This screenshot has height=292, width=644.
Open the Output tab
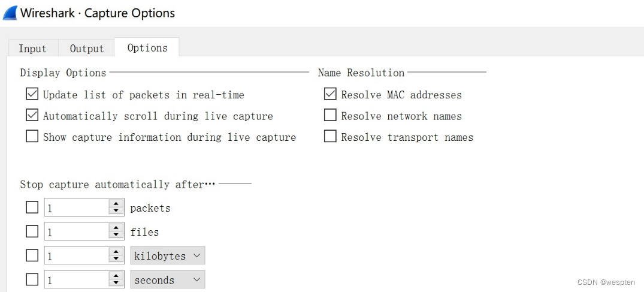86,49
